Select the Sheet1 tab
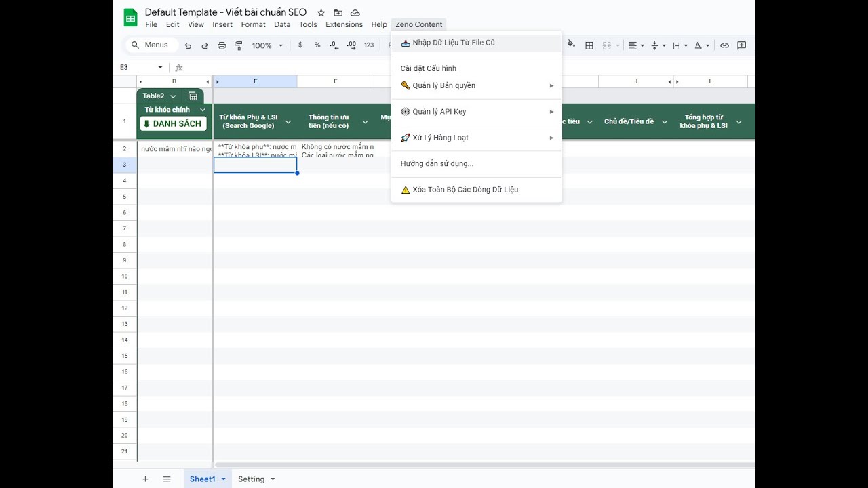The height and width of the screenshot is (488, 868). (x=202, y=479)
